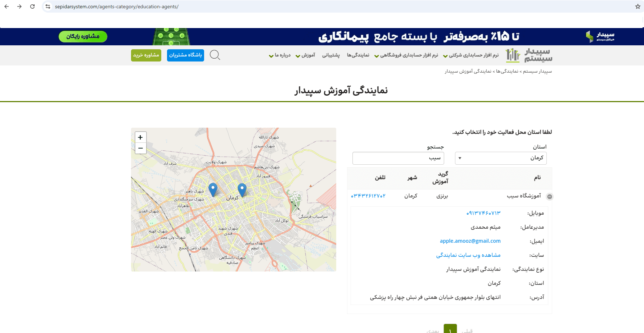Collapse the آموزشگاه سیب row details
This screenshot has width=644, height=333.
tap(550, 196)
